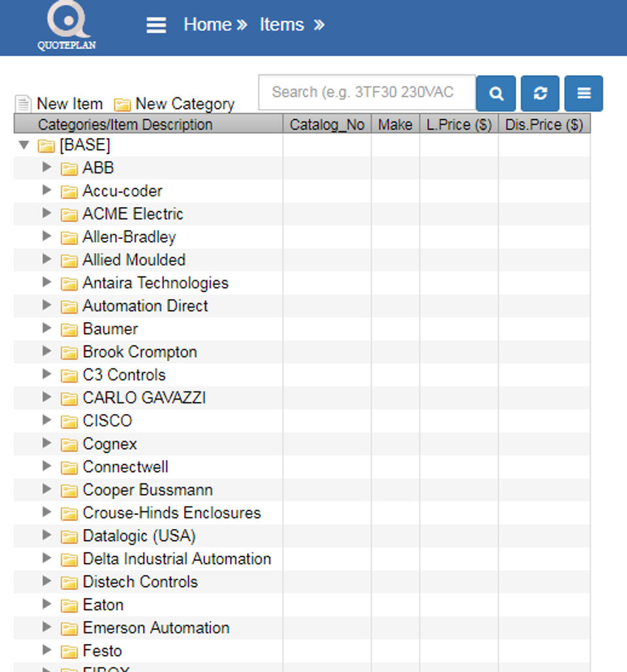Expand the ACME Electric category
Image resolution: width=627 pixels, height=672 pixels.
click(x=47, y=213)
